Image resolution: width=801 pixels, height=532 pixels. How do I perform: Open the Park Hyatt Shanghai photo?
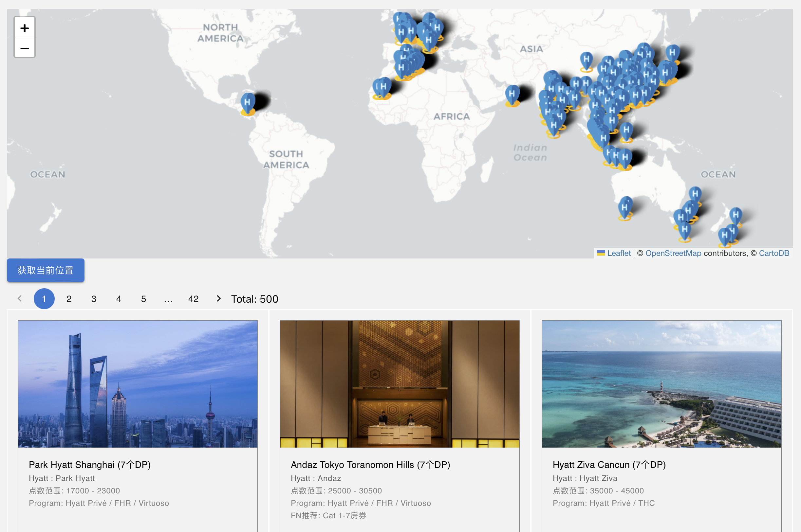click(x=138, y=384)
